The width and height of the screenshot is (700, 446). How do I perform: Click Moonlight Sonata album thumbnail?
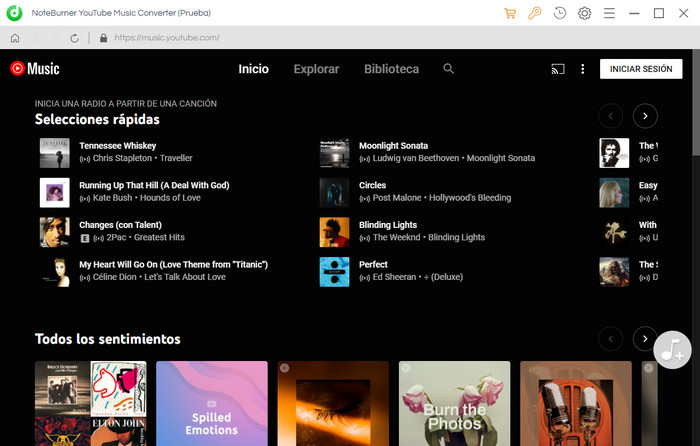click(x=334, y=153)
